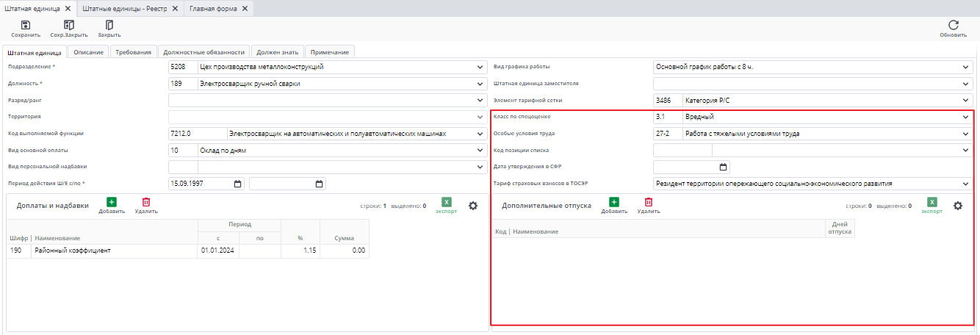Switch to the Требования tab
980x335 pixels.
pos(133,52)
